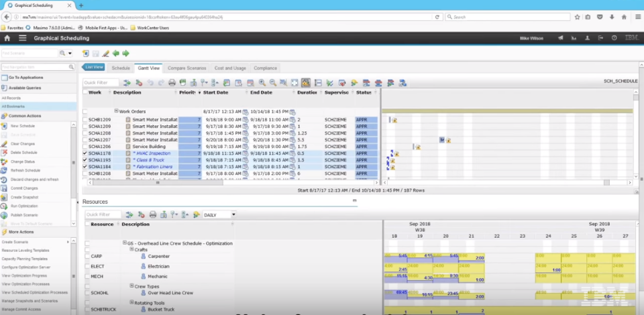Switch to the Schedule tab
Screen dimensions: 644x315
(x=121, y=68)
